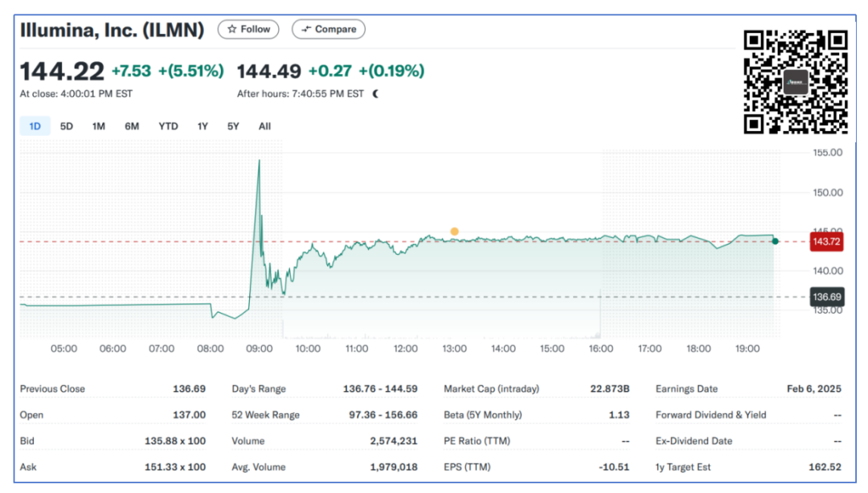Switch to the 5D chart range

[x=67, y=126]
